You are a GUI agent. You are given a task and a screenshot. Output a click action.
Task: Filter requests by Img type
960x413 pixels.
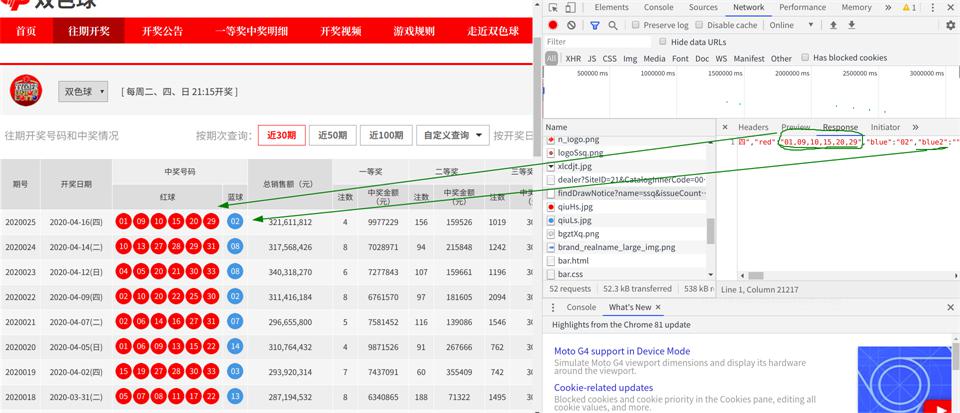[630, 59]
